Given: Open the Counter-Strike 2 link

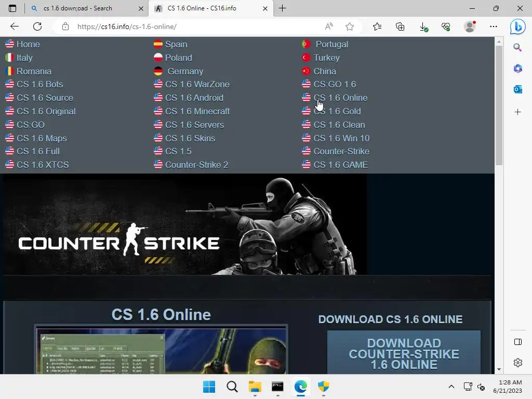Looking at the screenshot, I should (x=196, y=165).
